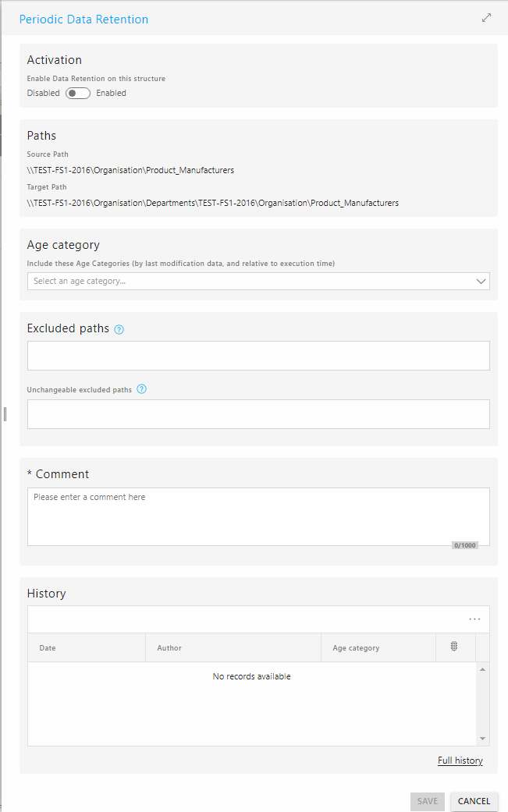This screenshot has height=812, width=508.
Task: Open help for Unchangeable excluded paths
Action: click(141, 389)
